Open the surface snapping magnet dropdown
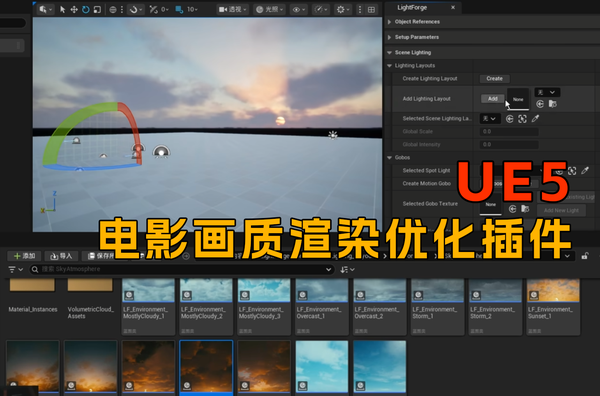 [x=136, y=10]
